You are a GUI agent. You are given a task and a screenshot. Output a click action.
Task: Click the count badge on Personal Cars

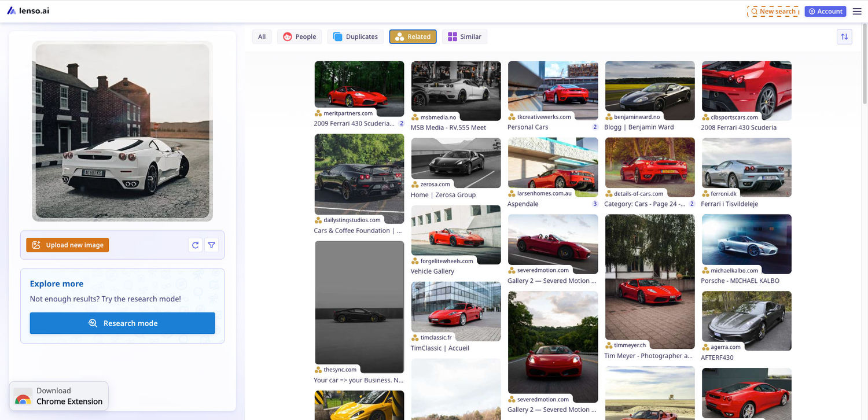point(595,127)
